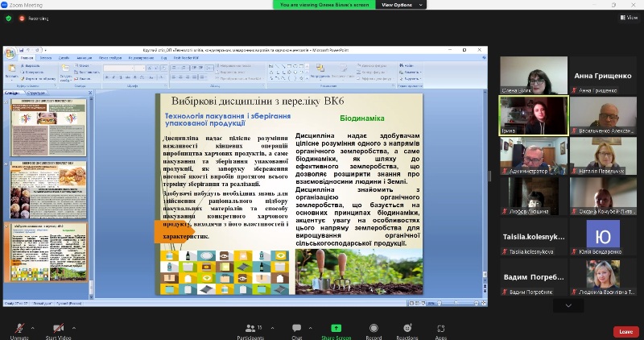The width and height of the screenshot is (644, 340).
Task: Open the Apps panel
Action: coord(441,329)
